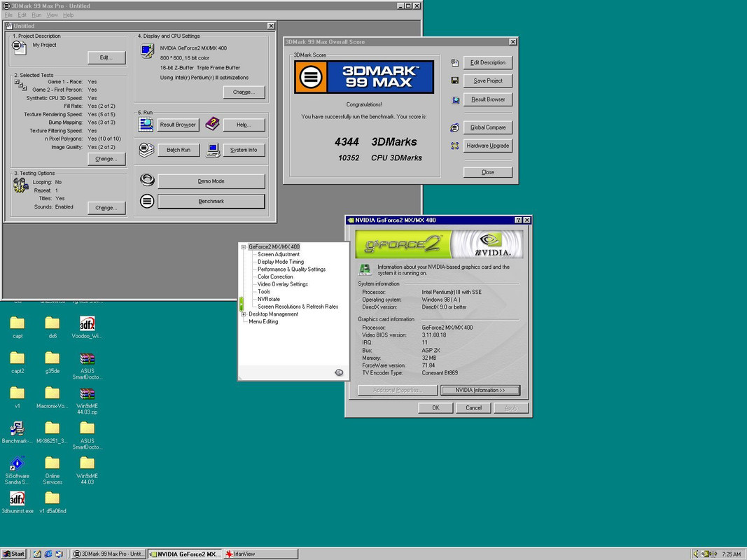The image size is (747, 560).
Task: Click the Batch Run button
Action: 179,150
